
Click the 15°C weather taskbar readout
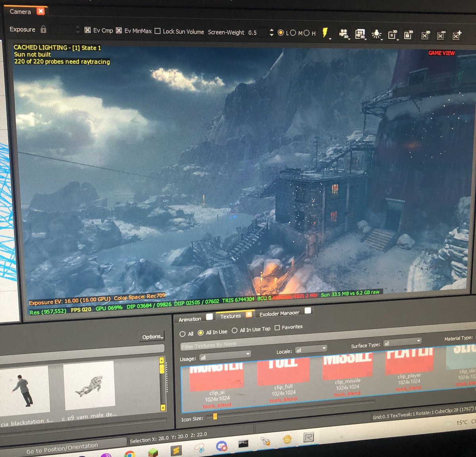(462, 422)
